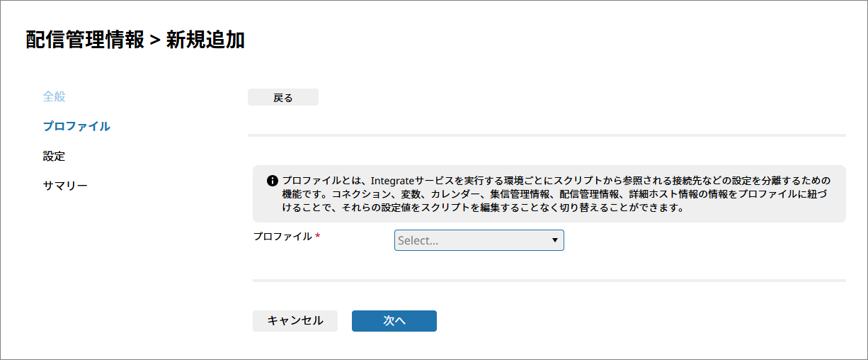The image size is (868, 360).
Task: Click 配信管理情報 in the page heading
Action: pyautogui.click(x=85, y=40)
